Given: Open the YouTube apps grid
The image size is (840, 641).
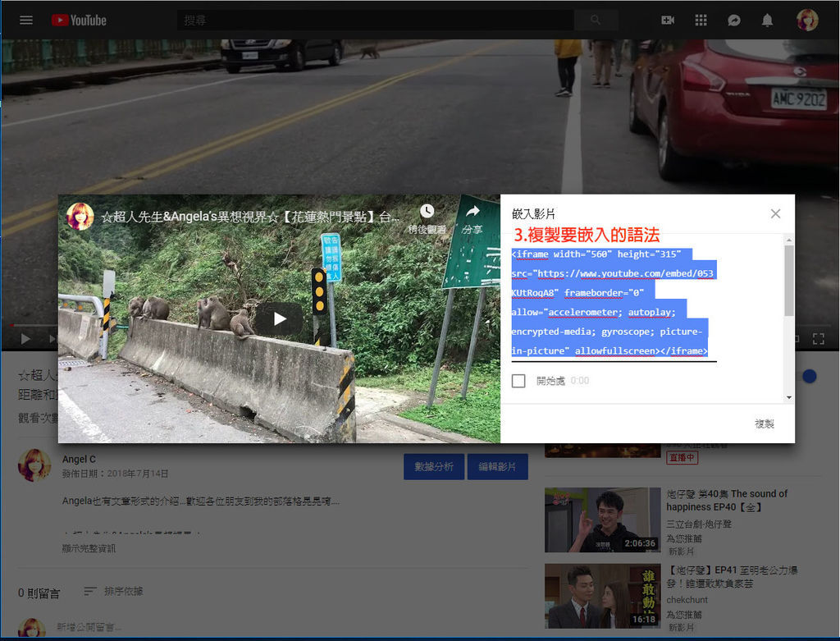Looking at the screenshot, I should (701, 21).
